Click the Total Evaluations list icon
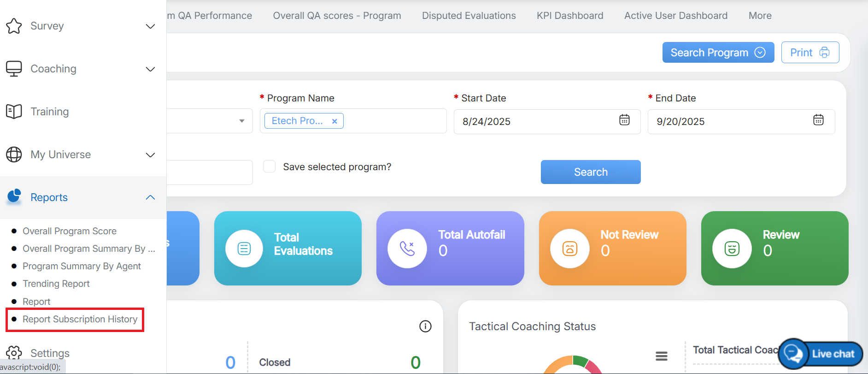The height and width of the screenshot is (374, 868). 244,249
